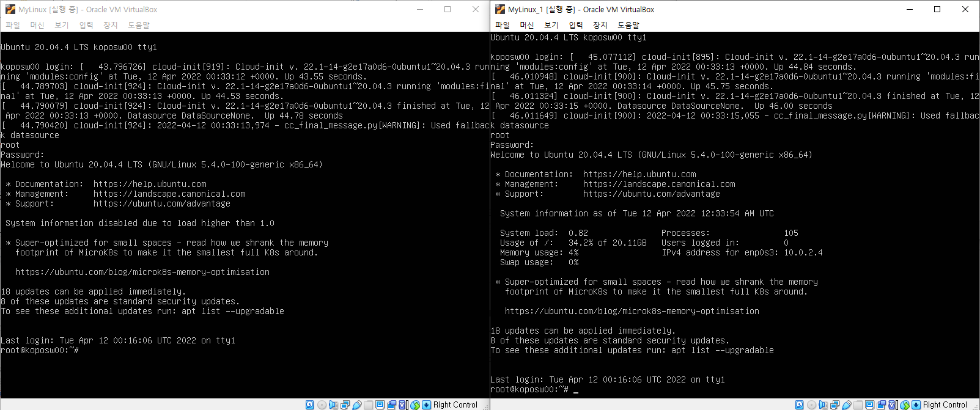Screen dimensions: 980x410
Task: Open 입력 menu in MyLinux_1 window
Action: [x=576, y=25]
